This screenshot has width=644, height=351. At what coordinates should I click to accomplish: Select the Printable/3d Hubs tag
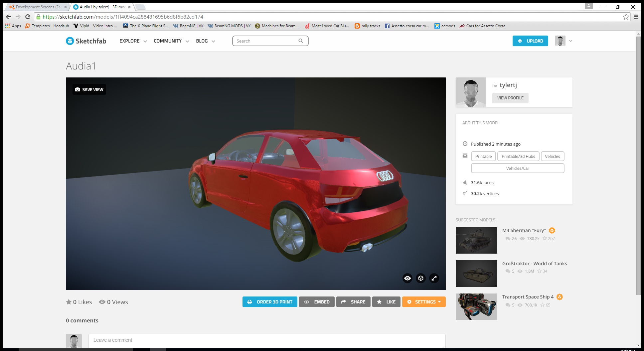(x=518, y=156)
